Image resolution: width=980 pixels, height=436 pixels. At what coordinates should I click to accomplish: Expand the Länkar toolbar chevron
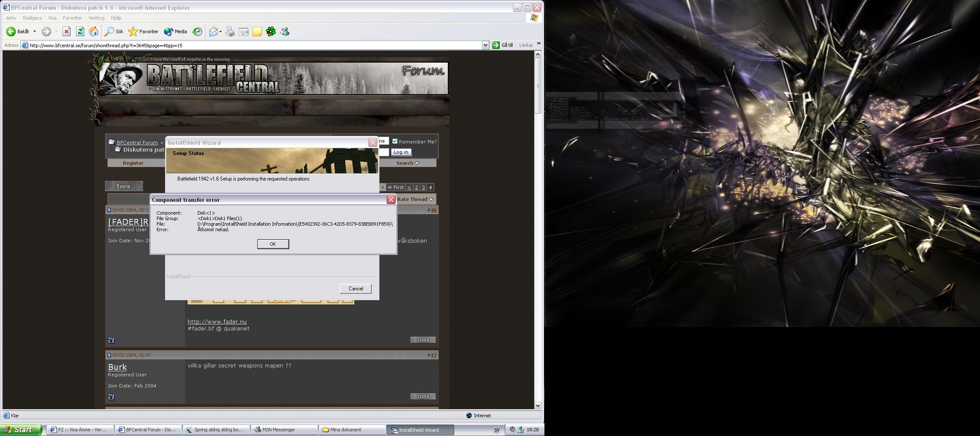pyautogui.click(x=538, y=44)
